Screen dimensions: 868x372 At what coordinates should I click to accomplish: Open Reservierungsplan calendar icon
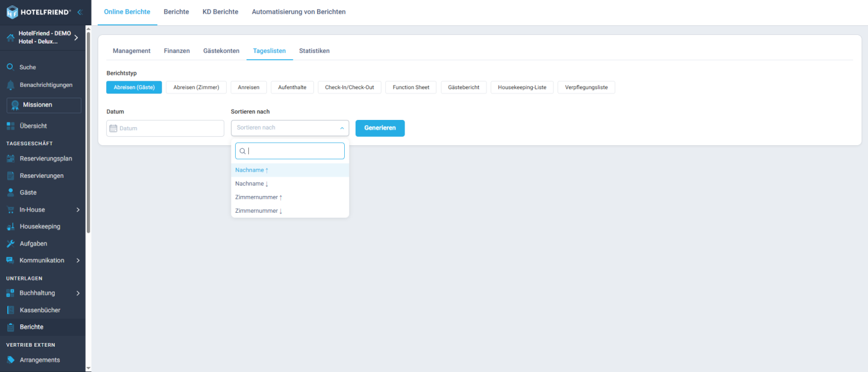[x=10, y=159]
